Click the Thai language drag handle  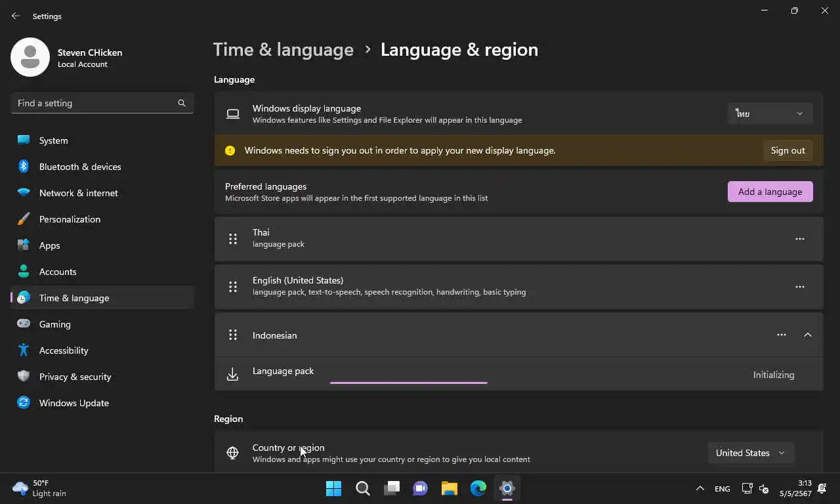click(x=233, y=239)
